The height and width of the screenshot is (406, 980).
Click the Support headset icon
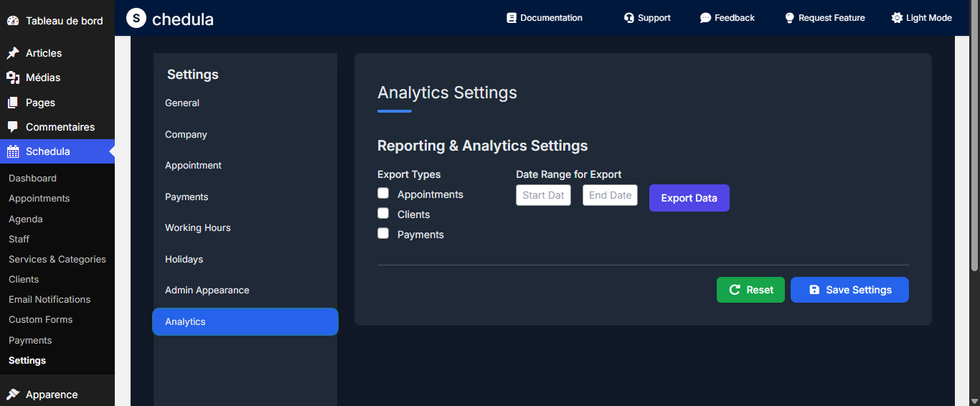629,18
